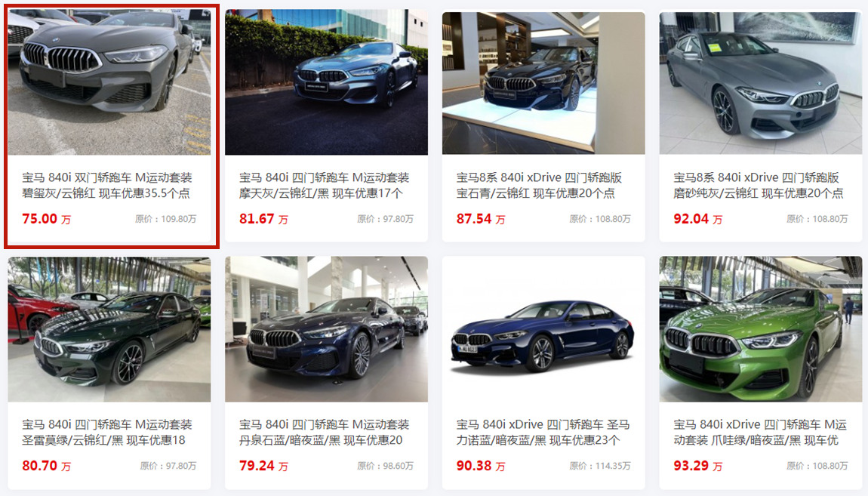The width and height of the screenshot is (868, 496).
Task: Open the 摩天灰 840i car photo by hedge
Action: coord(326,82)
